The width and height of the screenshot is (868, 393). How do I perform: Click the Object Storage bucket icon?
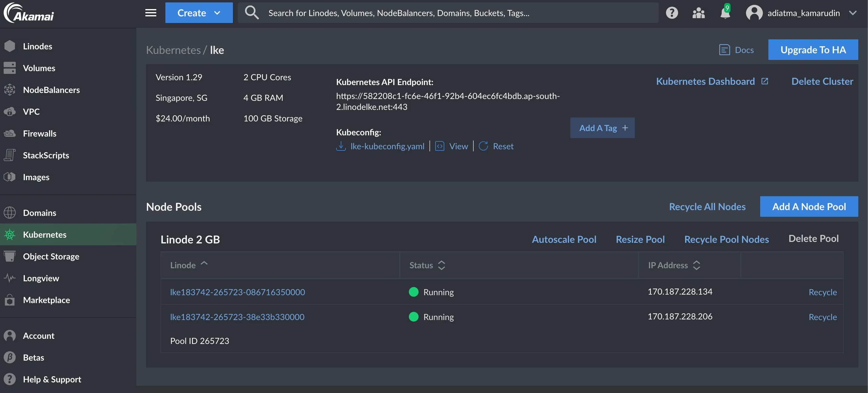click(x=10, y=256)
